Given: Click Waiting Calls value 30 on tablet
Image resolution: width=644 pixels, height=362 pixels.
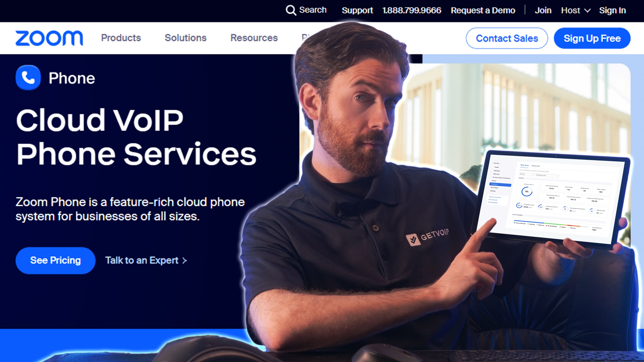Looking at the screenshot, I should tap(584, 191).
